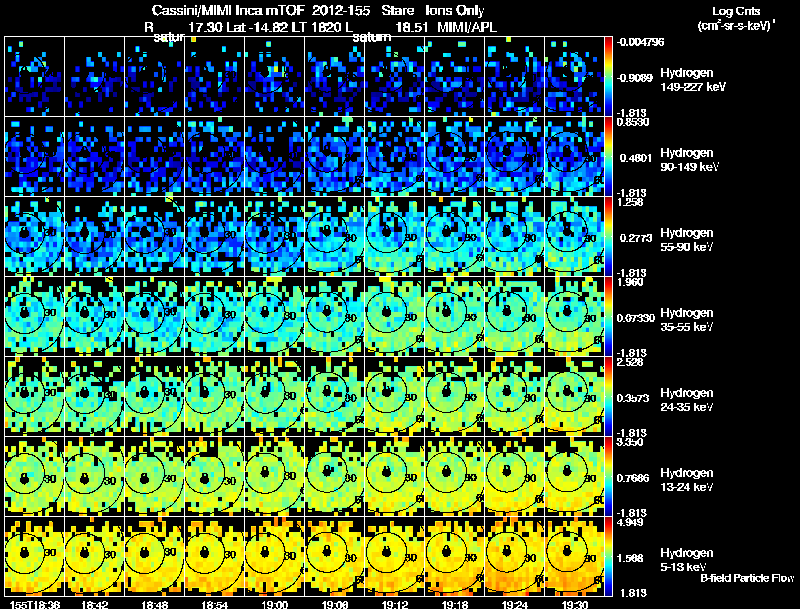Open the 149-227 keV image panel at 155T18:36

(x=35, y=76)
